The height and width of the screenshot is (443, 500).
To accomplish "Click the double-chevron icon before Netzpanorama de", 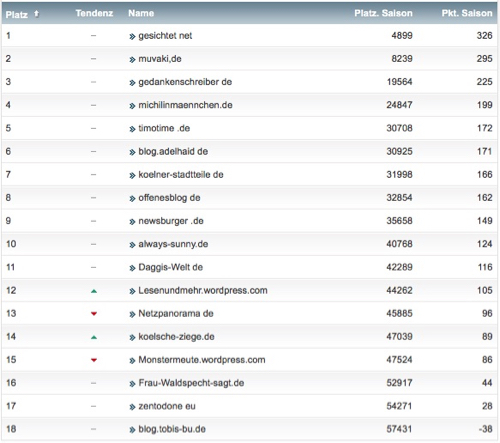I will tap(132, 315).
